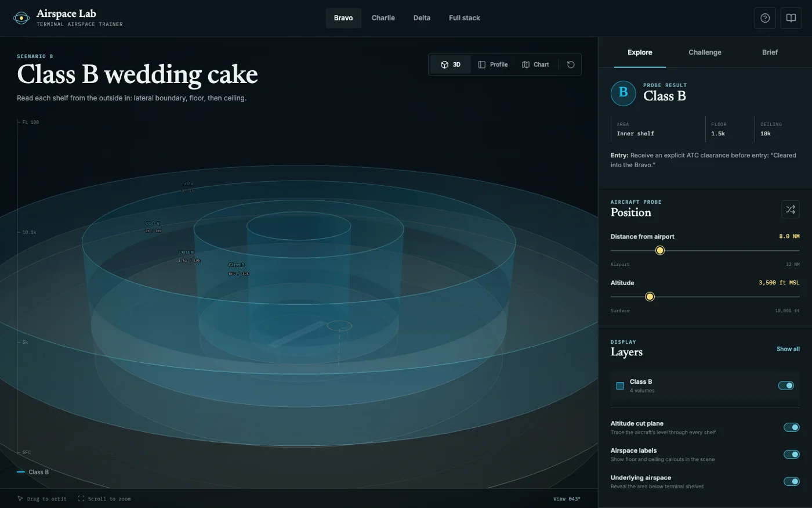This screenshot has height=508, width=812.
Task: Click the '10k' ceiling value
Action: (766, 134)
